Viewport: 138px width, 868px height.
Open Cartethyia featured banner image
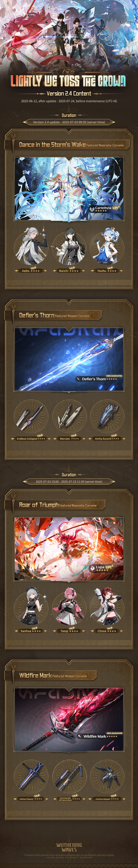[x=69, y=189]
